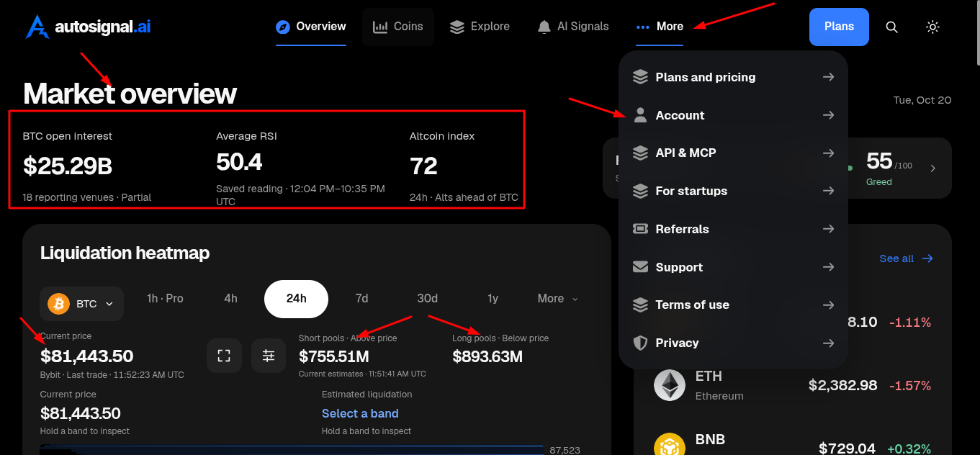The image size is (980, 455).
Task: Click the arrow beside Plans and pricing
Action: coord(829,77)
